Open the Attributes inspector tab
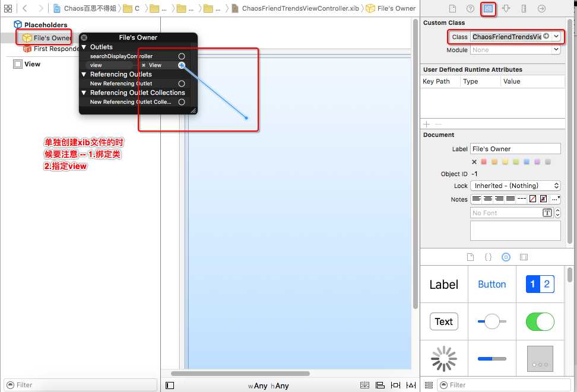The height and width of the screenshot is (392, 577). pos(506,8)
